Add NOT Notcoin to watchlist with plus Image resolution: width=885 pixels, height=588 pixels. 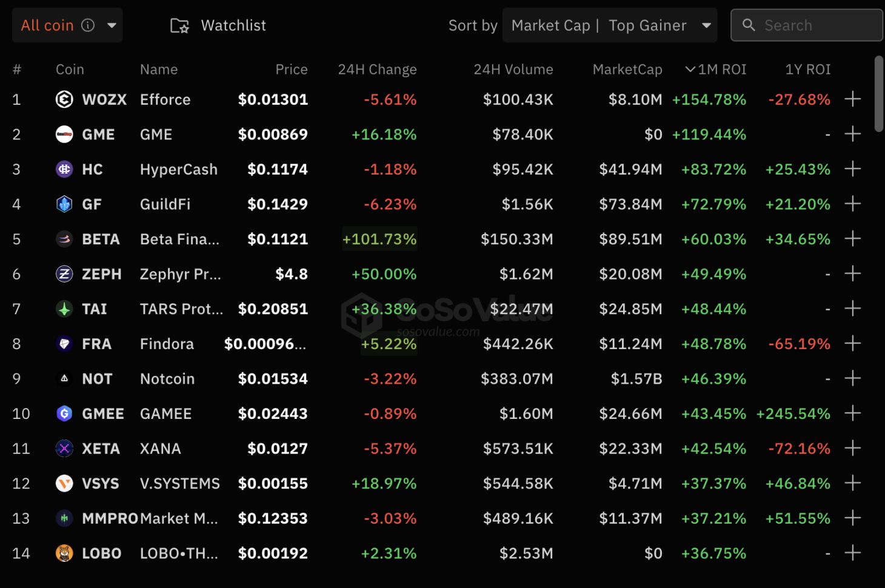click(x=852, y=379)
